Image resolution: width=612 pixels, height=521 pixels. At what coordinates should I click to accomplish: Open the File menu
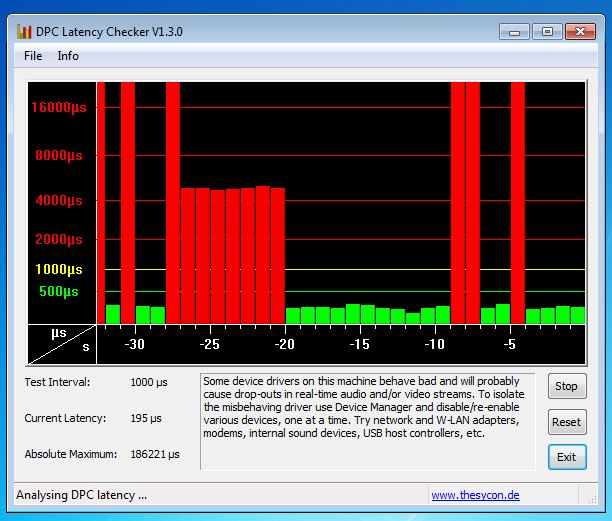pyautogui.click(x=33, y=56)
